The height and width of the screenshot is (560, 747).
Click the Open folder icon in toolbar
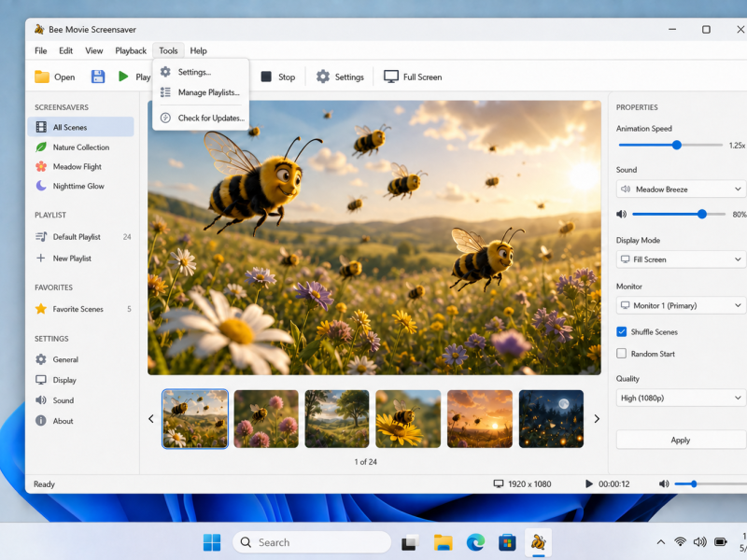pyautogui.click(x=42, y=77)
